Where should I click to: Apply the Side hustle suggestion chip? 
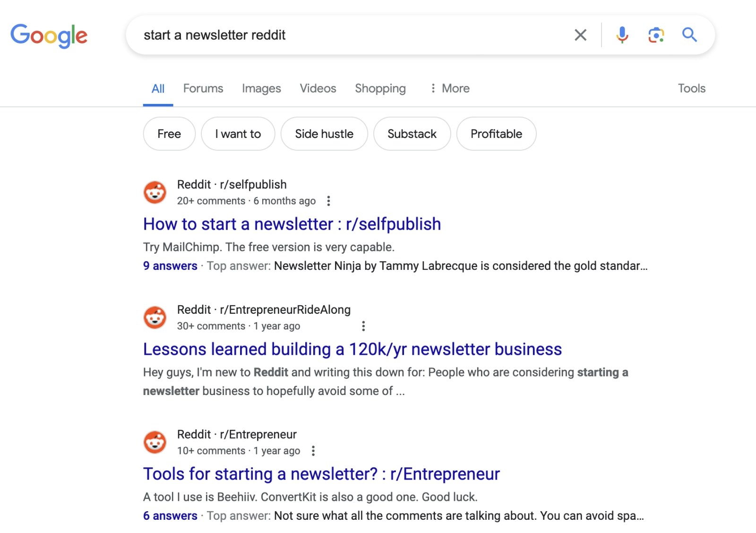(324, 134)
